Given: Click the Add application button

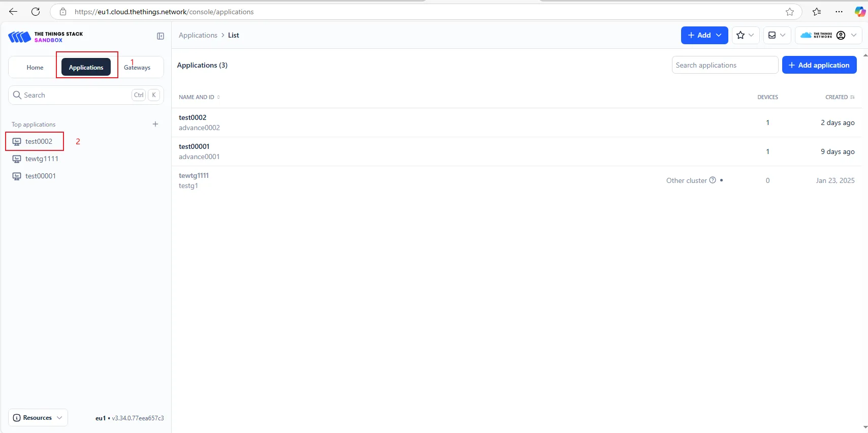Looking at the screenshot, I should point(819,65).
